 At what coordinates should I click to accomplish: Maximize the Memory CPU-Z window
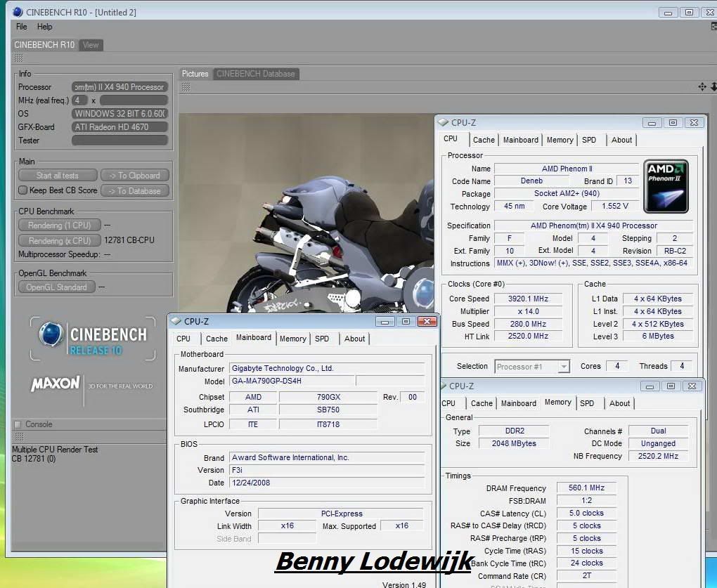tap(671, 386)
